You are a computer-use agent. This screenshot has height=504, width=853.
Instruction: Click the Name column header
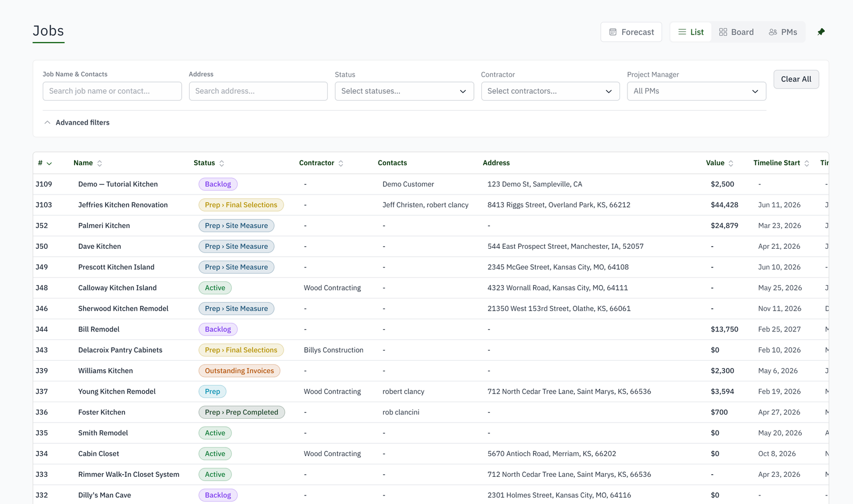pos(83,163)
